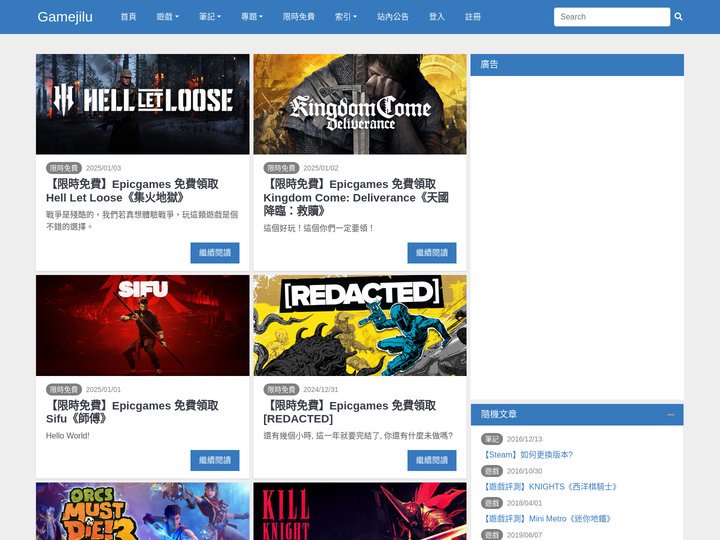Click the 遊戲 tag dated 2016/10/30
The width and height of the screenshot is (720, 540).
click(492, 471)
